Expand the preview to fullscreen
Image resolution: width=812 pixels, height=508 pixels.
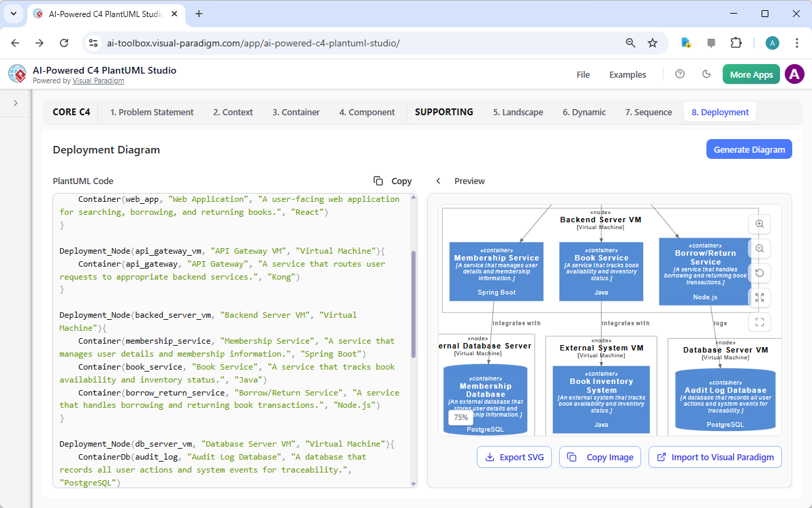[x=759, y=297]
